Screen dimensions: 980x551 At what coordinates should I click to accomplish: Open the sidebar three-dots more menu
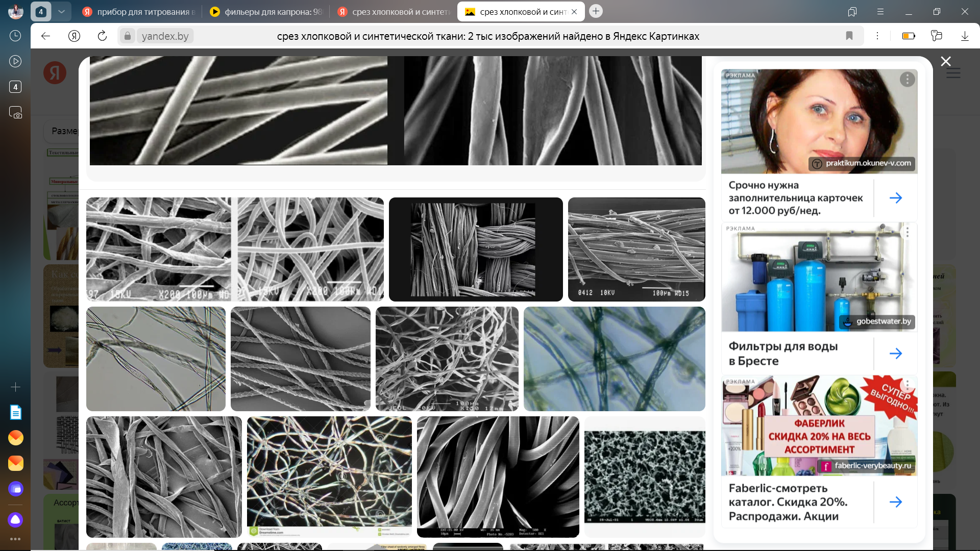click(x=15, y=539)
